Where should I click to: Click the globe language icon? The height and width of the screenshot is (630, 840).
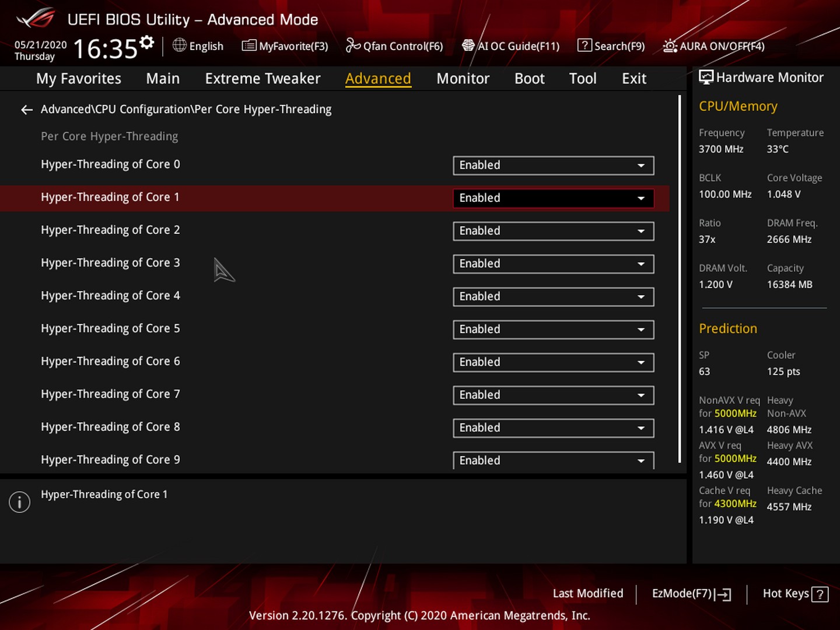tap(180, 45)
